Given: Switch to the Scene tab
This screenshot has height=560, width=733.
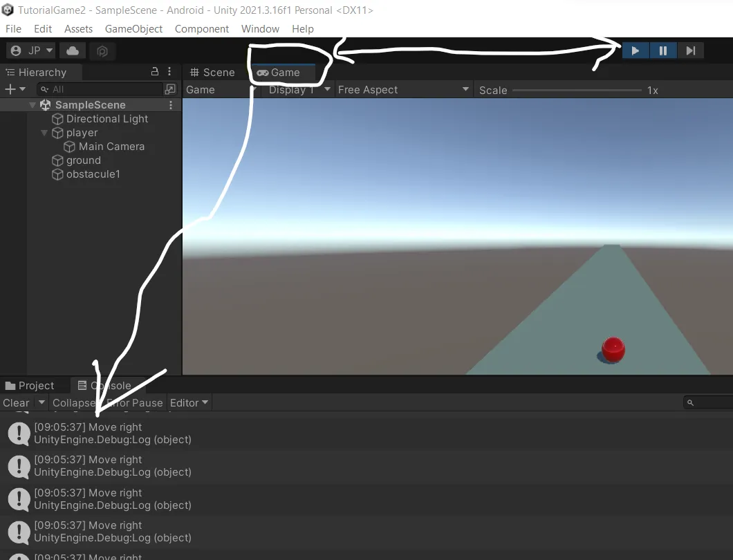Looking at the screenshot, I should point(212,73).
